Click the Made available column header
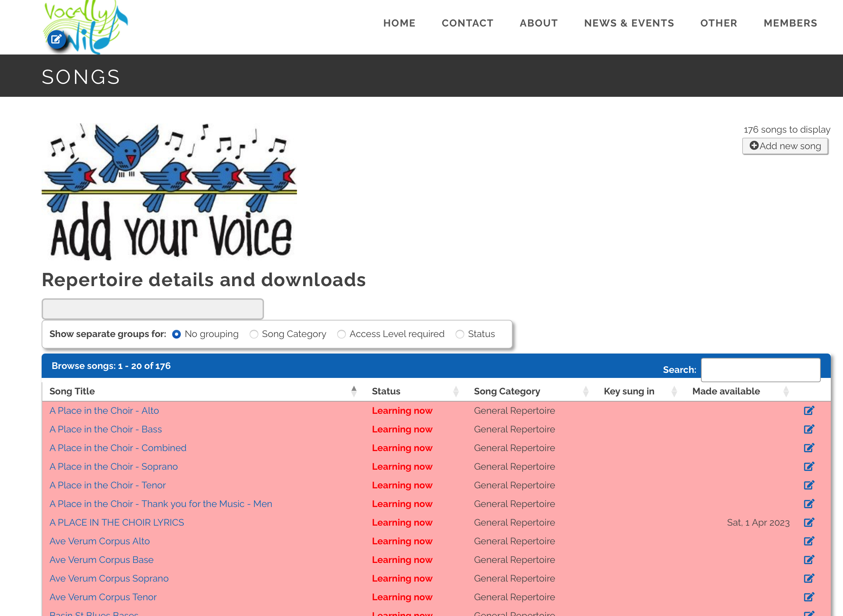Image resolution: width=843 pixels, height=616 pixels. 726,391
